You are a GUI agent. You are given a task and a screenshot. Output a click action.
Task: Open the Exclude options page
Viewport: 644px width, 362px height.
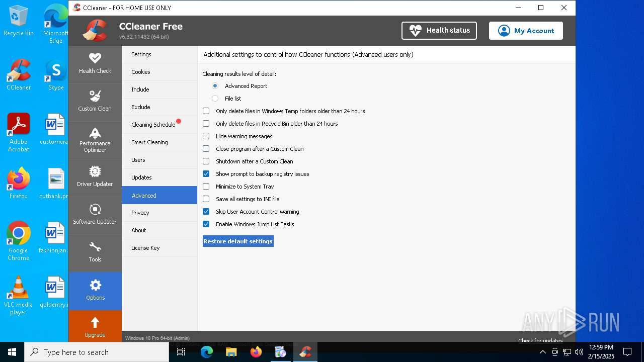(159, 107)
